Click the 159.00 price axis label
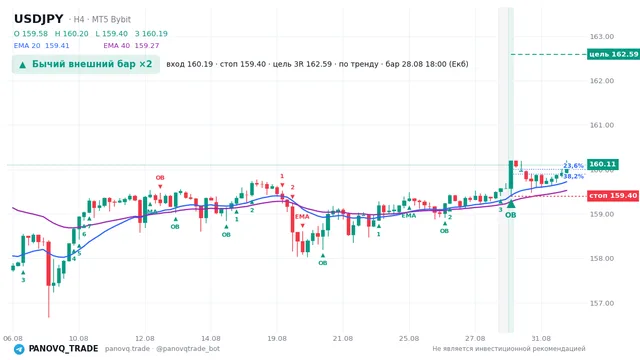The image size is (640, 360). pos(602,214)
